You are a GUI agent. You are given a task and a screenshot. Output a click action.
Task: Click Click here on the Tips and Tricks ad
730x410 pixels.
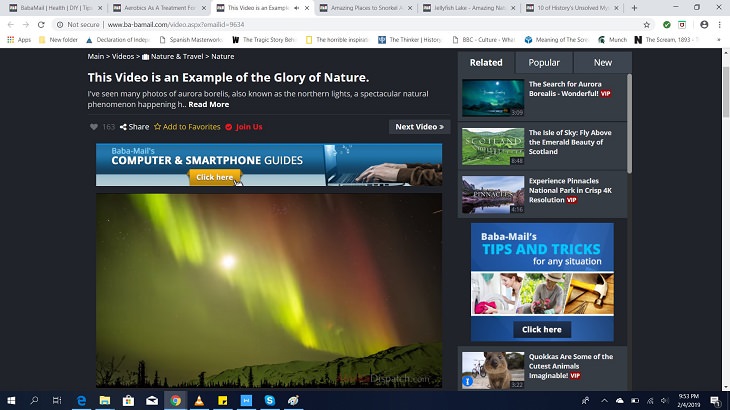click(542, 329)
